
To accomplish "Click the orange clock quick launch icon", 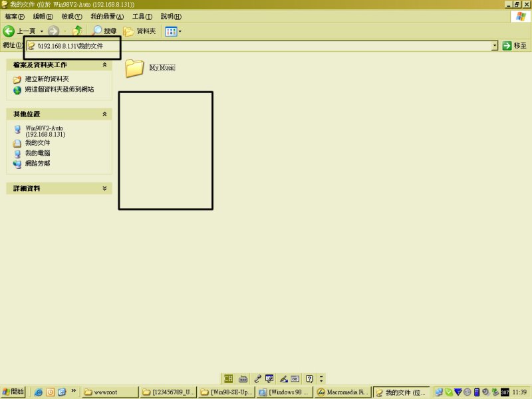I will click(51, 392).
